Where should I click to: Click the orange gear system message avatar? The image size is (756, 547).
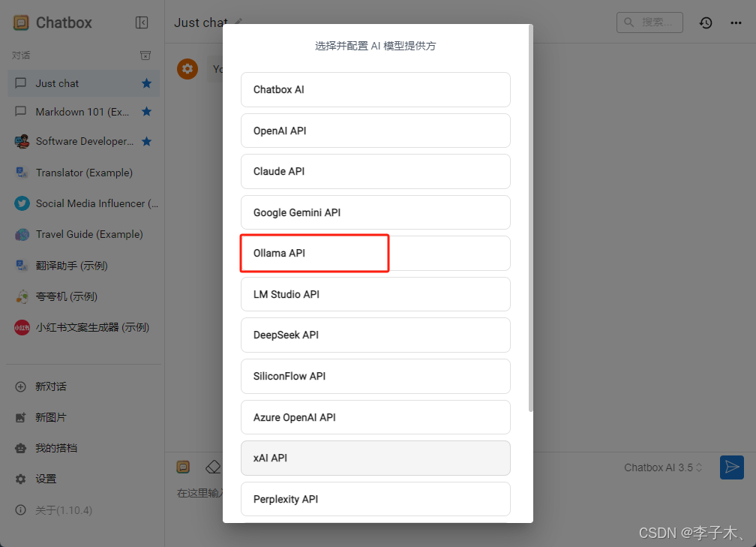tap(187, 69)
